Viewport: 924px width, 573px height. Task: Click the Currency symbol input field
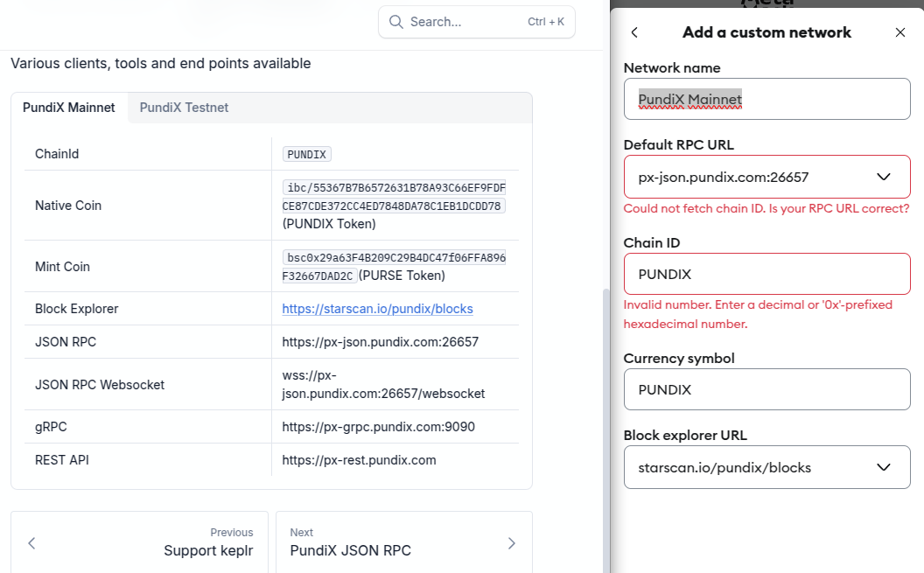(x=766, y=389)
